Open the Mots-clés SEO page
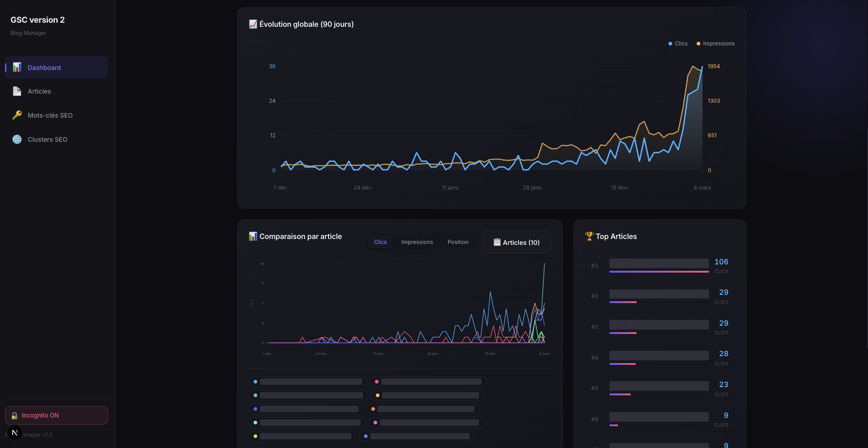This screenshot has width=868, height=448. pos(50,115)
